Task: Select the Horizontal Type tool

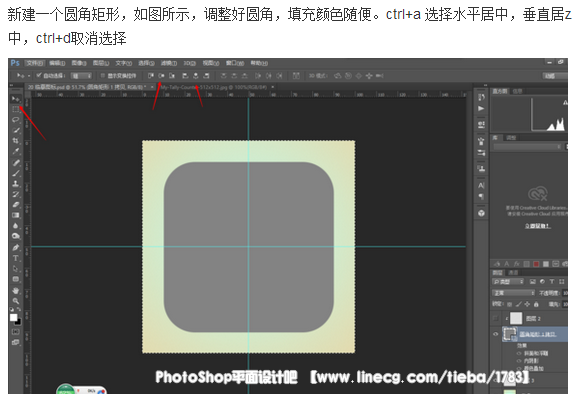Action: coord(16,258)
